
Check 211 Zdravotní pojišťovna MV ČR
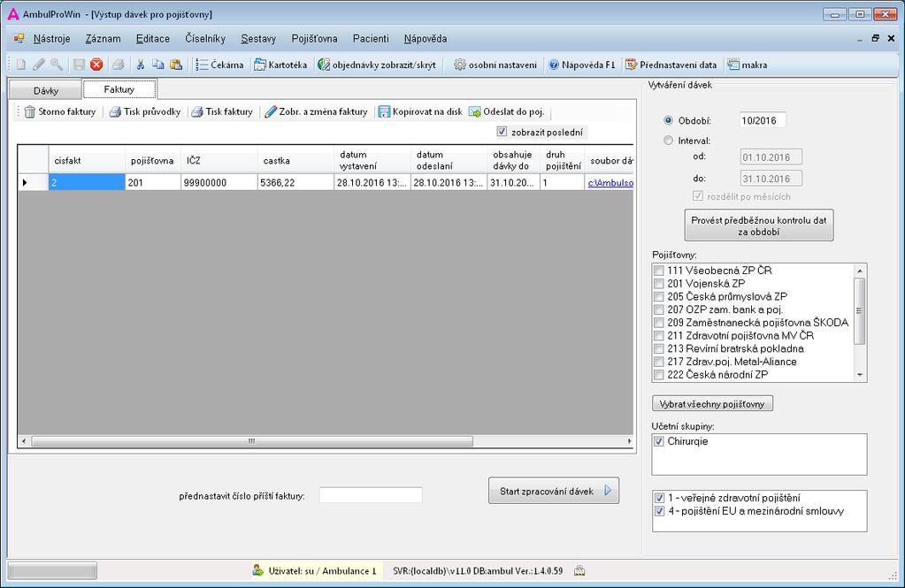pyautogui.click(x=658, y=336)
